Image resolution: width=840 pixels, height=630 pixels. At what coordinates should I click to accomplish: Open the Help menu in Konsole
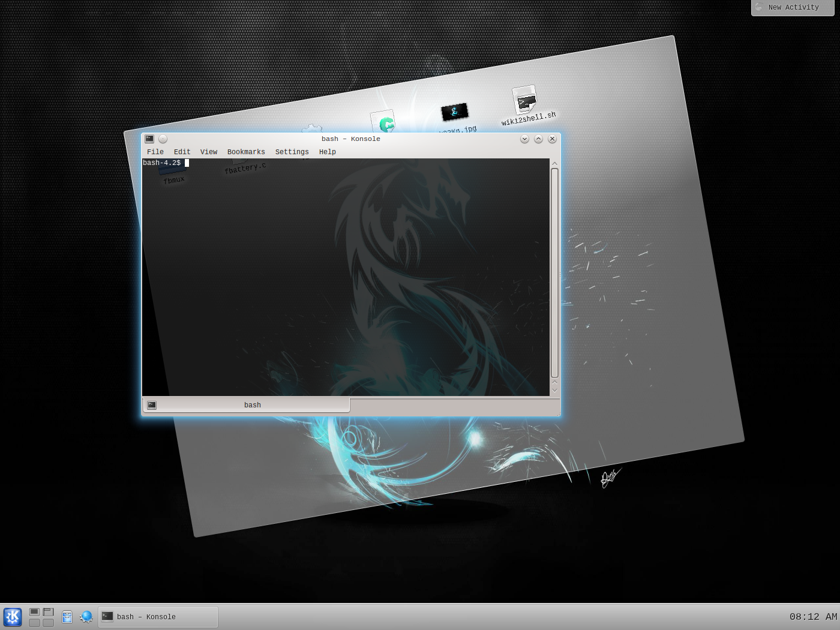click(327, 152)
